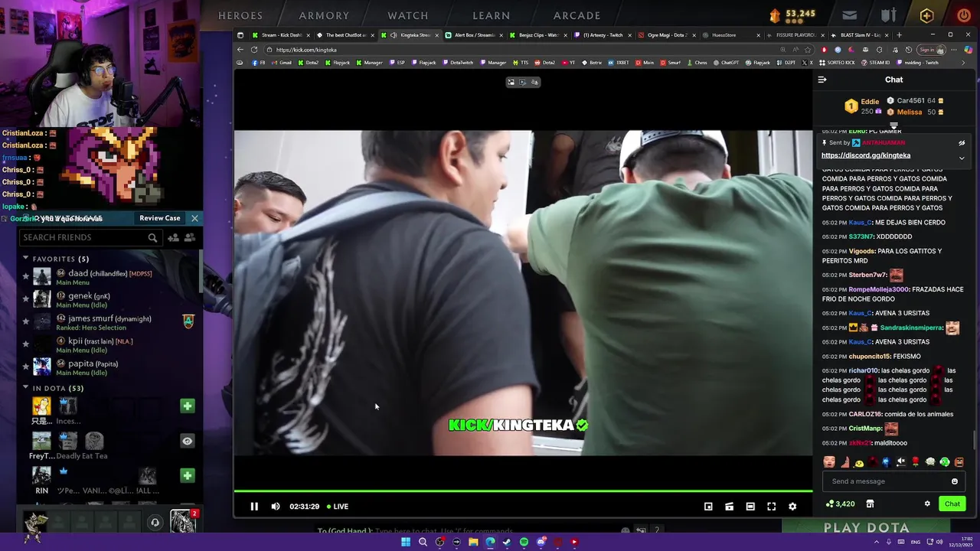Show more bookmarks overflow chevron
The image size is (980, 551).
pyautogui.click(x=965, y=63)
